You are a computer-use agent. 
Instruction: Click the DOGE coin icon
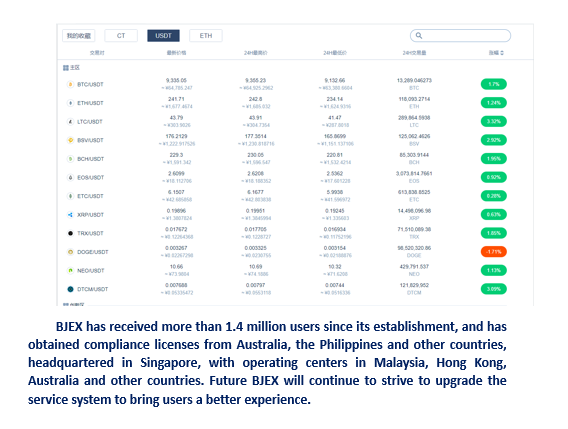click(x=70, y=252)
